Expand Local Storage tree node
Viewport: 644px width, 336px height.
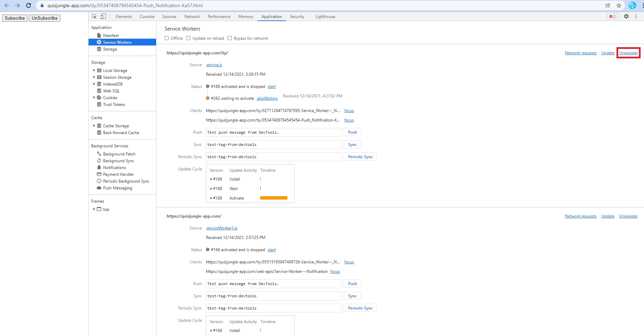click(94, 70)
